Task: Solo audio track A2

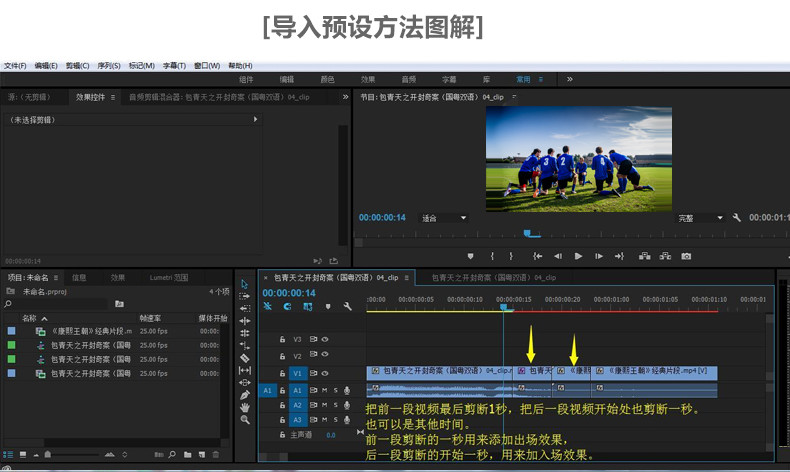Action: 336,405
